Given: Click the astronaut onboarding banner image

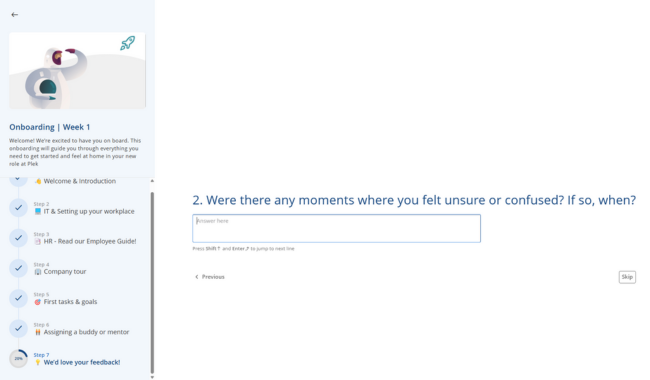Looking at the screenshot, I should tap(77, 70).
